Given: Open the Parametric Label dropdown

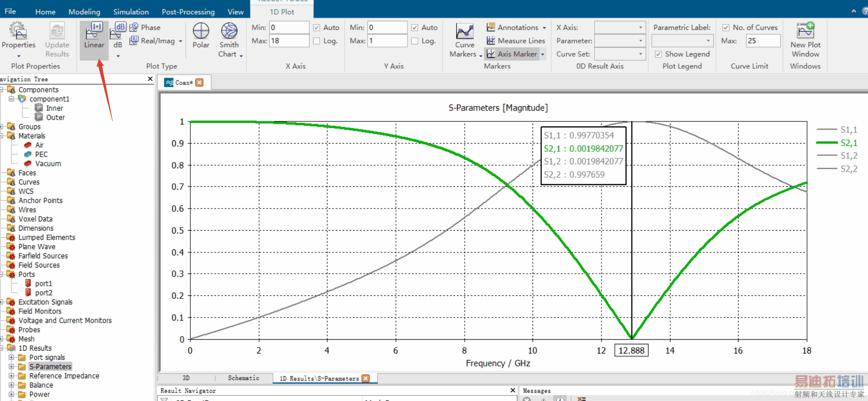Looking at the screenshot, I should pos(683,41).
